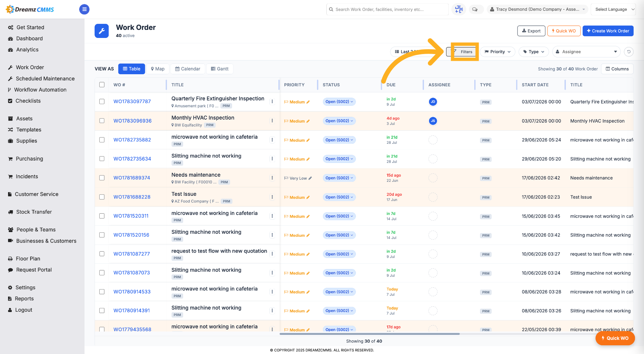The image size is (644, 354).
Task: Open kebab menu for Test Issue row
Action: pyautogui.click(x=272, y=197)
